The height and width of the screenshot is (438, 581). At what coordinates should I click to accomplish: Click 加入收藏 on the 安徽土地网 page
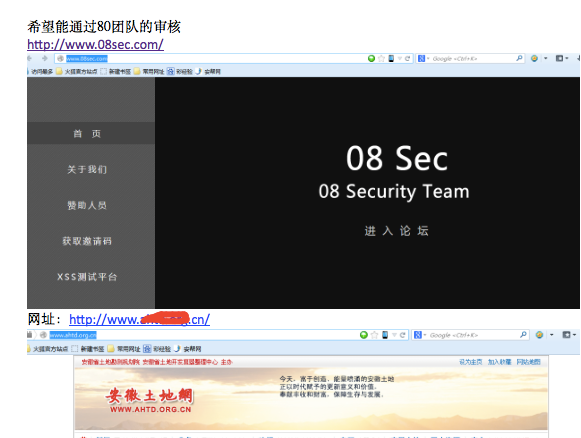click(499, 362)
